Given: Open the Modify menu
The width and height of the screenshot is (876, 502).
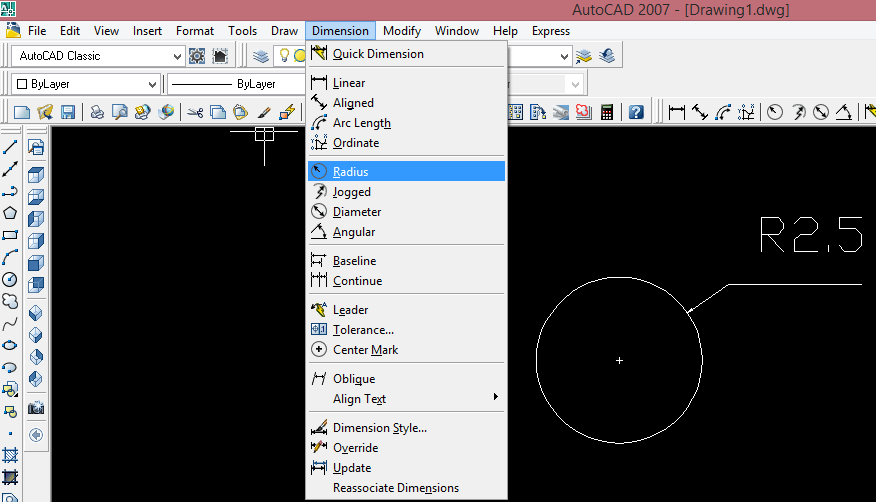Looking at the screenshot, I should [x=402, y=31].
